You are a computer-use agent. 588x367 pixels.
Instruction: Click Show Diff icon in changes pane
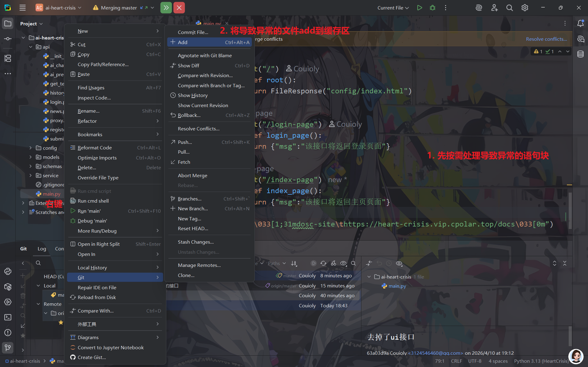click(x=369, y=263)
